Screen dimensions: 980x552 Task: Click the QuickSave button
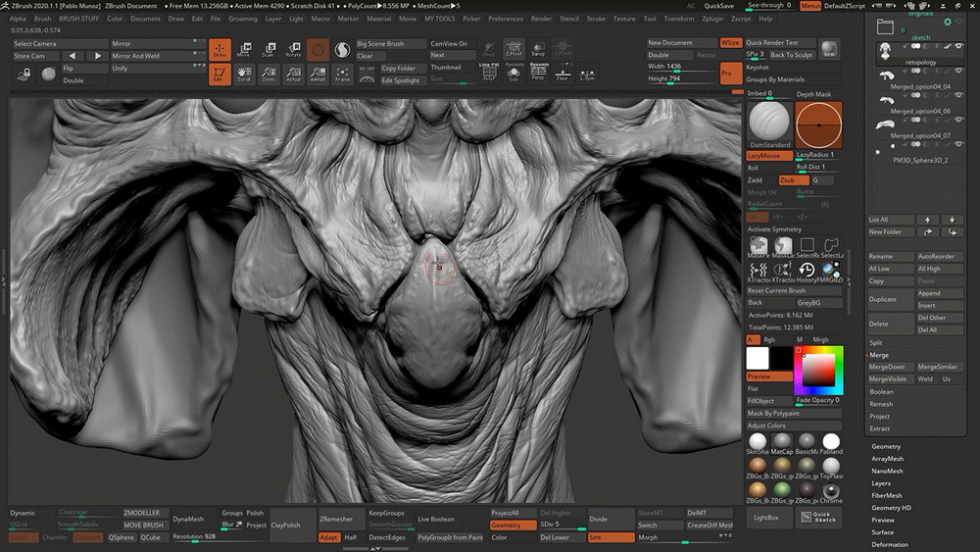[x=718, y=6]
